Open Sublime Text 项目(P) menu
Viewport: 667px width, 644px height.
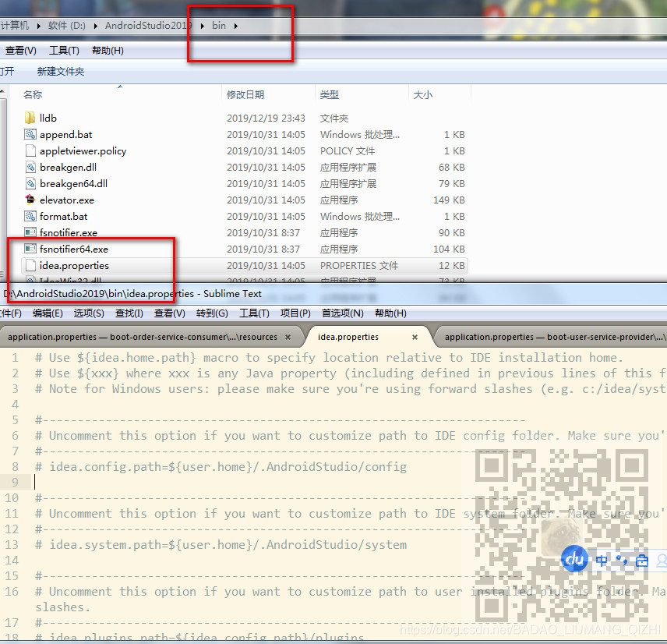295,313
